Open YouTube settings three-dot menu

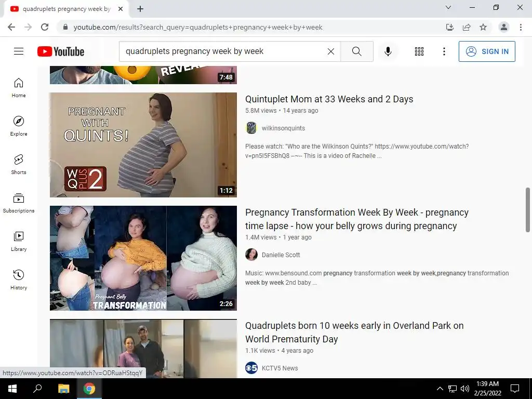click(x=444, y=51)
